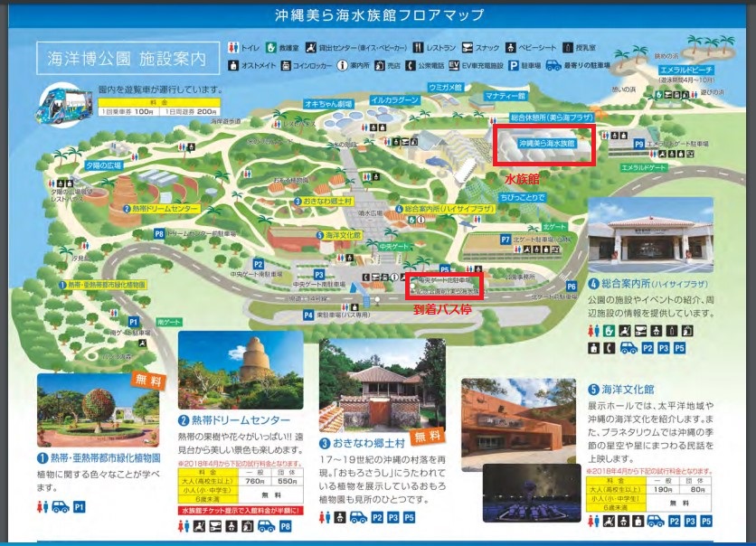Viewport: 756px width, 546px height.
Task: Select the スナック snack legend icon
Action: (468, 47)
